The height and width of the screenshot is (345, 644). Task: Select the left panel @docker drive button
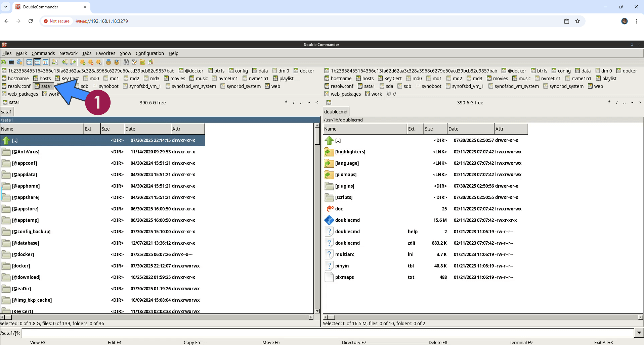coord(191,71)
